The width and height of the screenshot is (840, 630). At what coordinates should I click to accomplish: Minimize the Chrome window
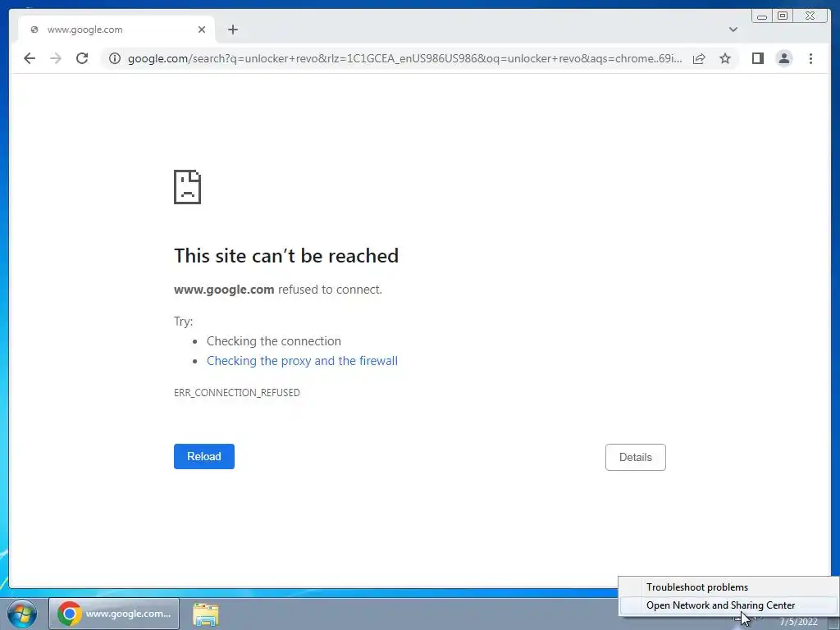(762, 16)
